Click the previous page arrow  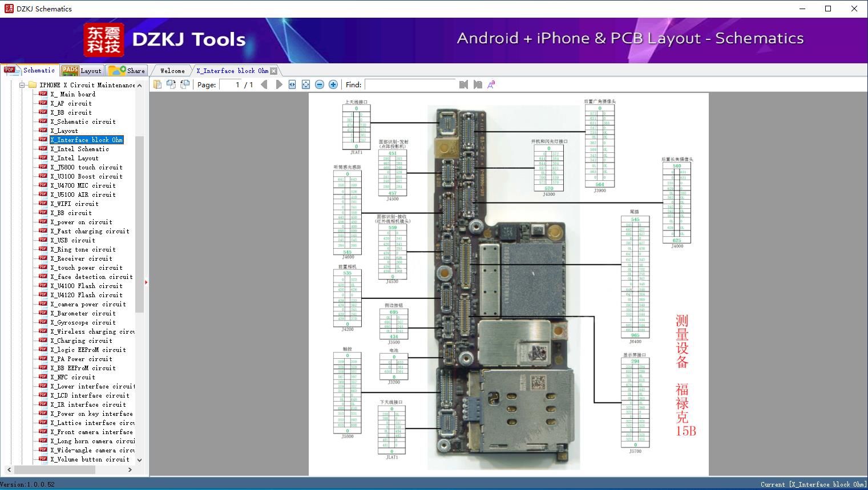[x=264, y=84]
